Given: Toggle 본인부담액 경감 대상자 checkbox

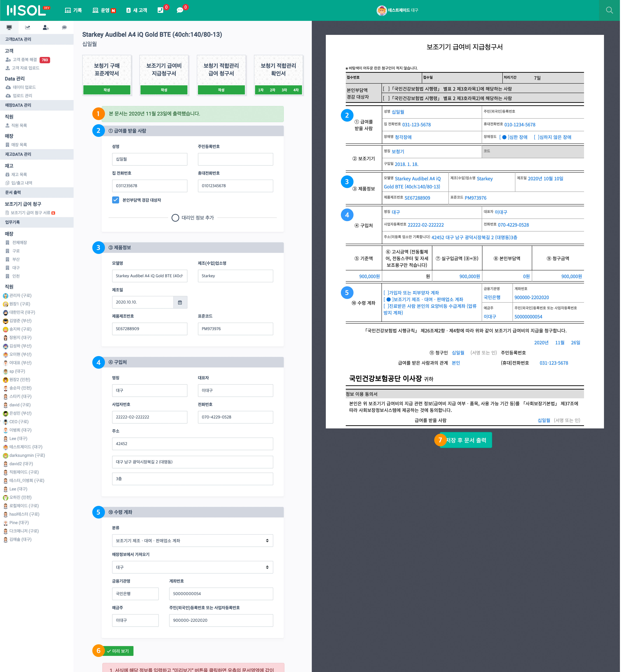Looking at the screenshot, I should pos(116,200).
